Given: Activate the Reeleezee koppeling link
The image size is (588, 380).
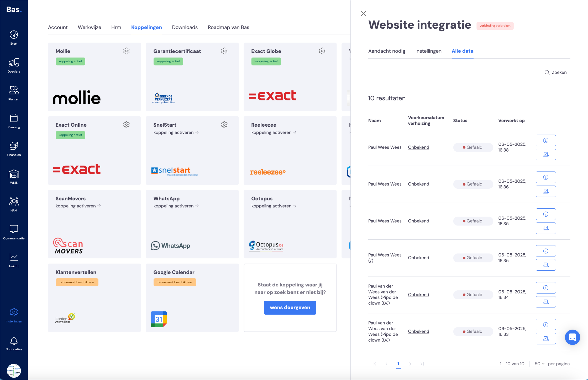Looking at the screenshot, I should click(274, 132).
